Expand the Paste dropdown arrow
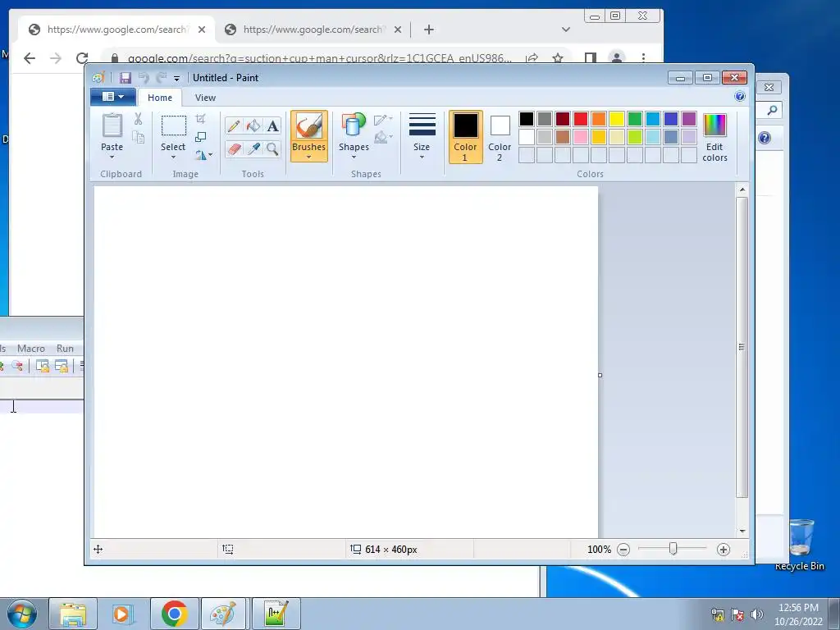Image resolution: width=840 pixels, height=630 pixels. pos(112,157)
